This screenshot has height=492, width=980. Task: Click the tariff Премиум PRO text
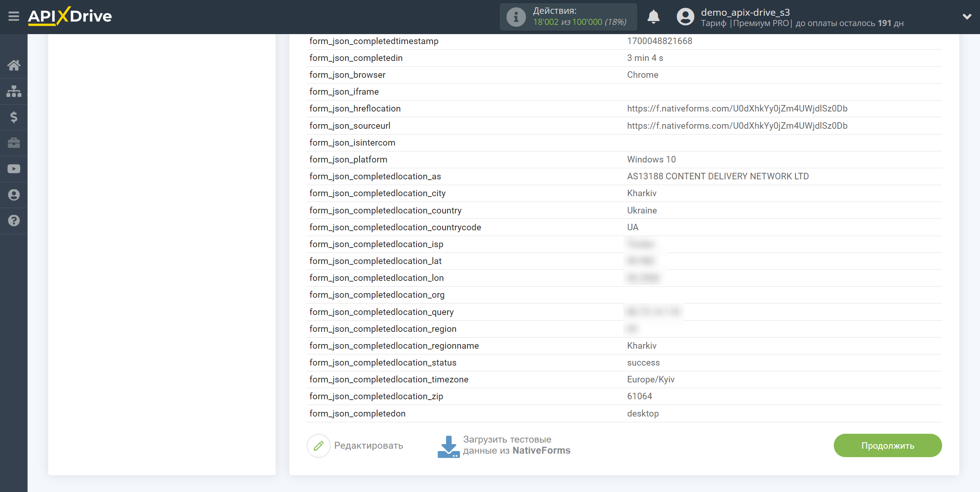pos(761,23)
